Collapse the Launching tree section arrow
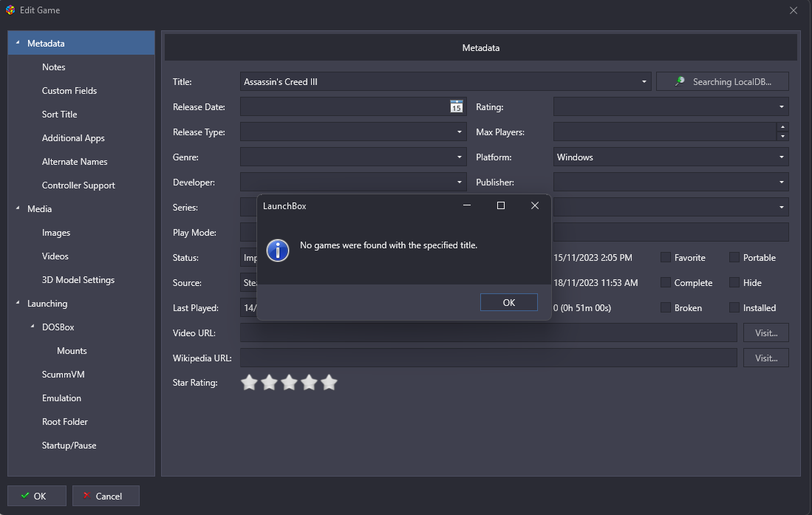This screenshot has height=515, width=812. (x=18, y=303)
